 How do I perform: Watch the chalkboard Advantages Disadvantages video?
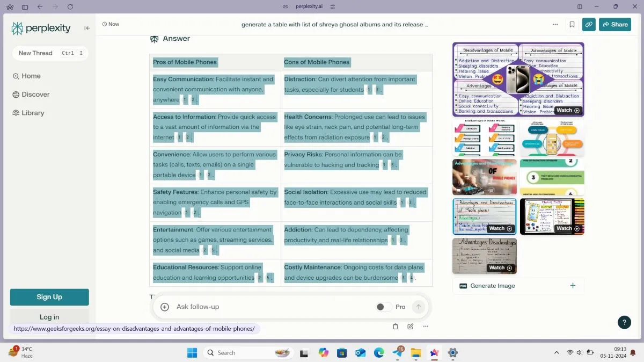coord(485,256)
